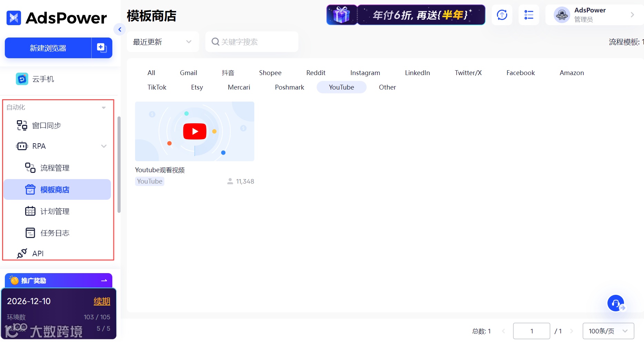The height and width of the screenshot is (342, 644).
Task: Click the 计划管理 calendar icon
Action: (x=30, y=211)
